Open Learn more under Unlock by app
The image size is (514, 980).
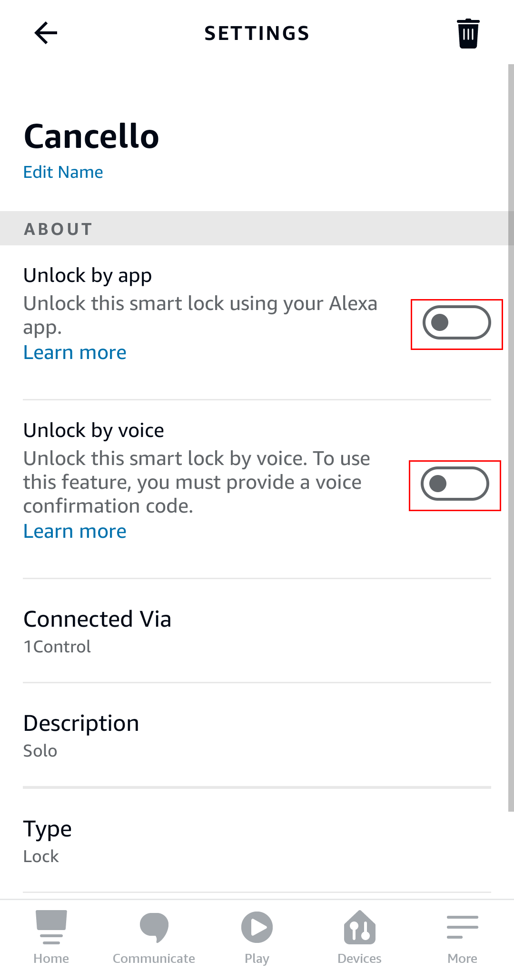pos(75,352)
